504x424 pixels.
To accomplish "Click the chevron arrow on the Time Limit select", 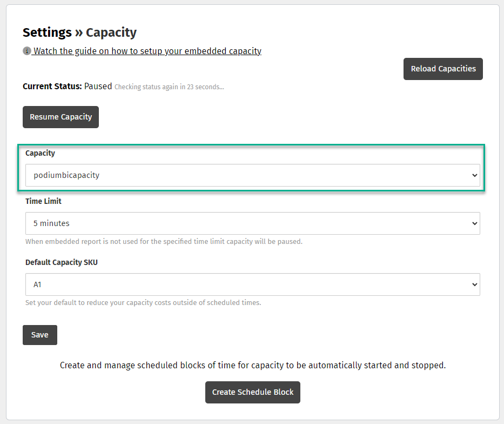I will (474, 223).
